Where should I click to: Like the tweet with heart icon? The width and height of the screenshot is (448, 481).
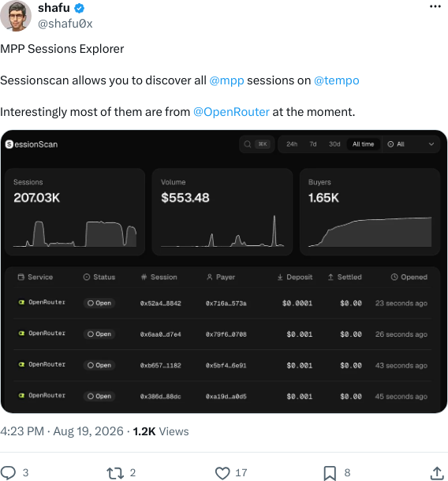(x=222, y=472)
